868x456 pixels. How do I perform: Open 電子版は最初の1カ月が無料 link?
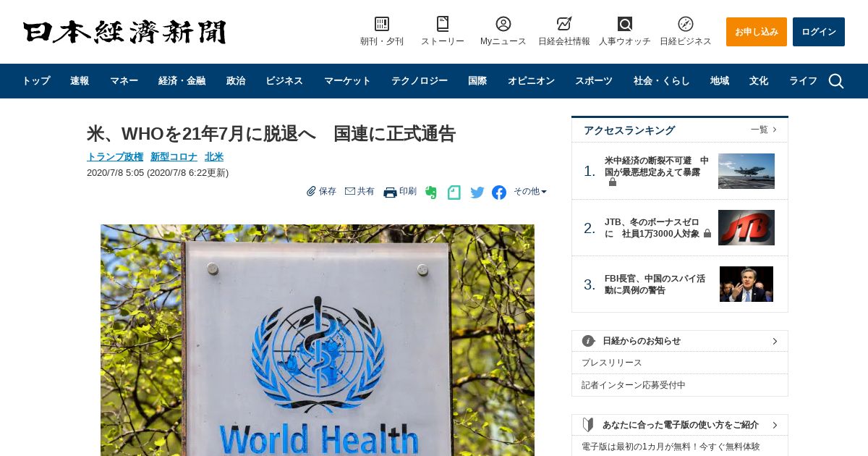[x=671, y=447]
